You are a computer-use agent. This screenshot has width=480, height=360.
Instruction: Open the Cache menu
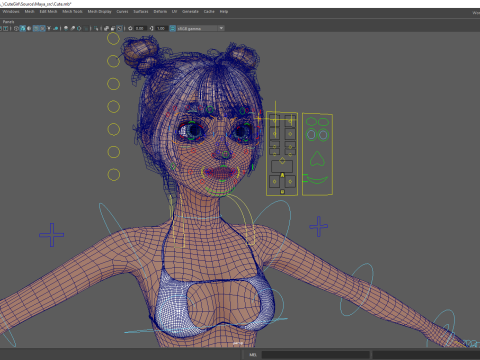click(x=209, y=11)
